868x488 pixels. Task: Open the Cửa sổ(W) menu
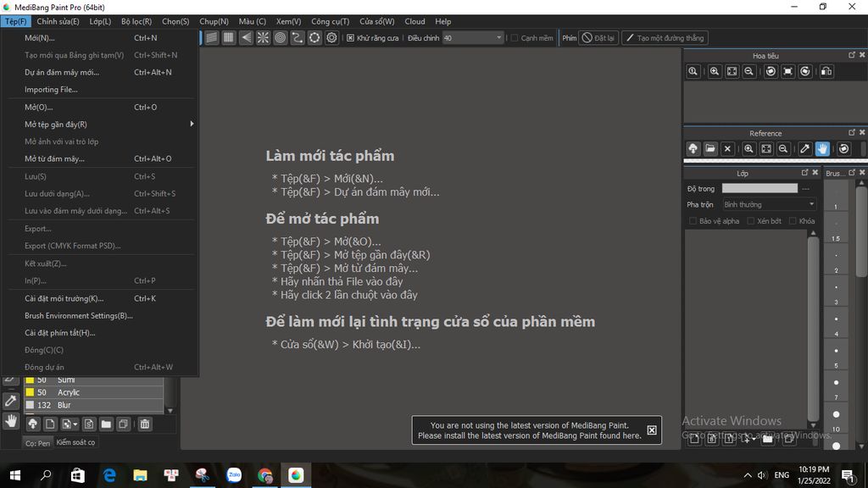tap(377, 21)
